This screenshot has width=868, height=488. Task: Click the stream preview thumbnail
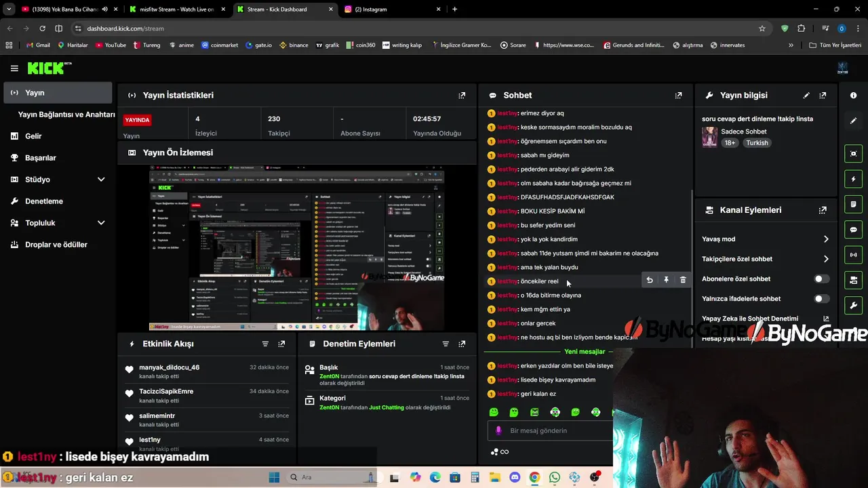click(297, 247)
